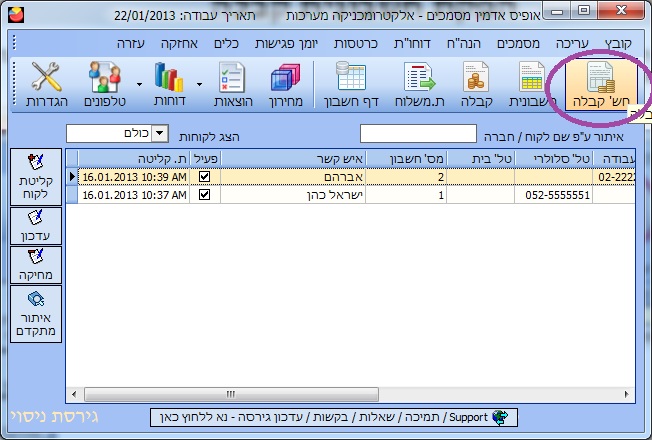Sort by טל' בית column header

click(480, 158)
